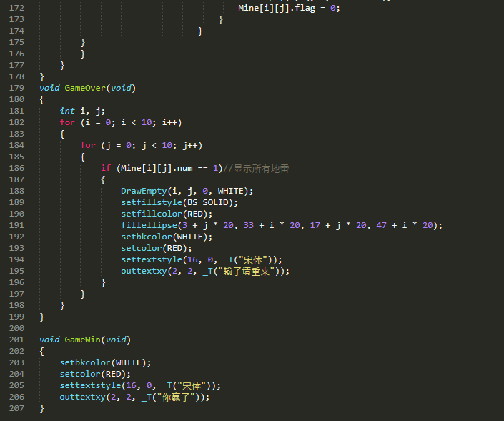Click 'j++' on line 184
Screen dimensions: 504x421
[190, 146]
